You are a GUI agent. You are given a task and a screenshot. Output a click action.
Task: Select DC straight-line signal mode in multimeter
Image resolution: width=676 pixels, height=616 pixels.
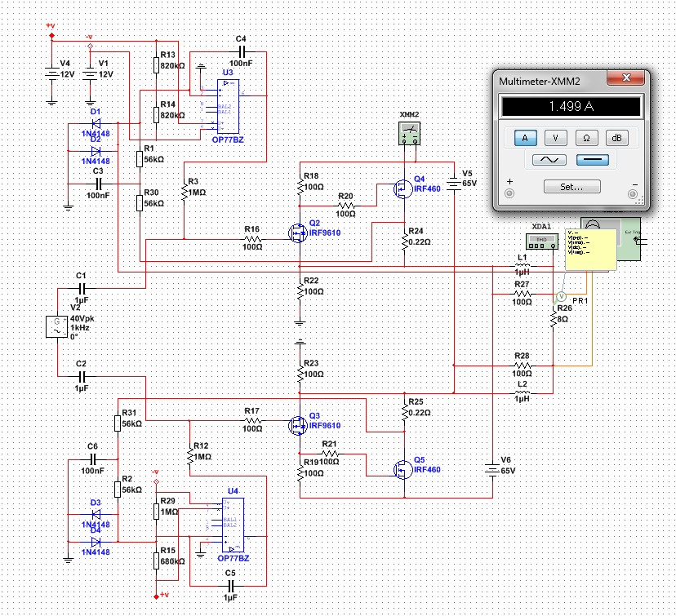[593, 160]
